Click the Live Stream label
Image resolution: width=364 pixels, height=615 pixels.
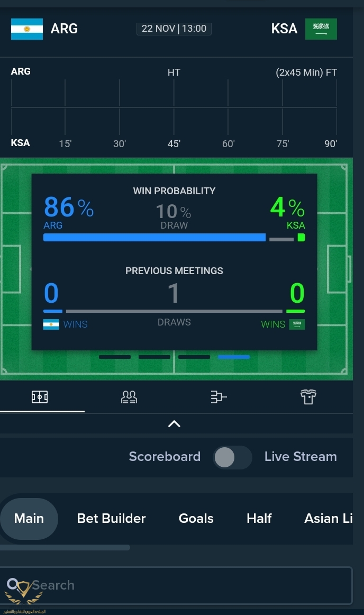coord(301,457)
